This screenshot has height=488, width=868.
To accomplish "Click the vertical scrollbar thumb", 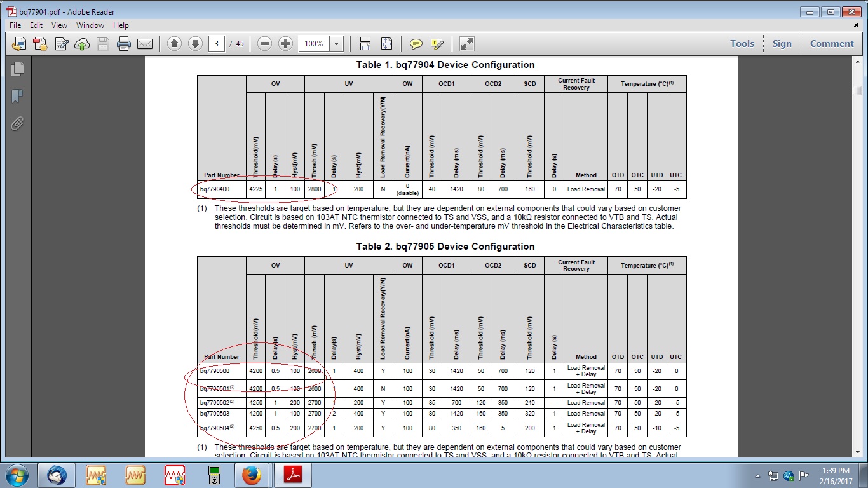I will (x=857, y=90).
